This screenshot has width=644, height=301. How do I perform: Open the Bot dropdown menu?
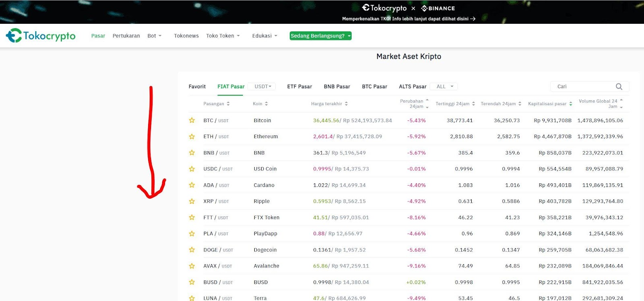click(155, 36)
